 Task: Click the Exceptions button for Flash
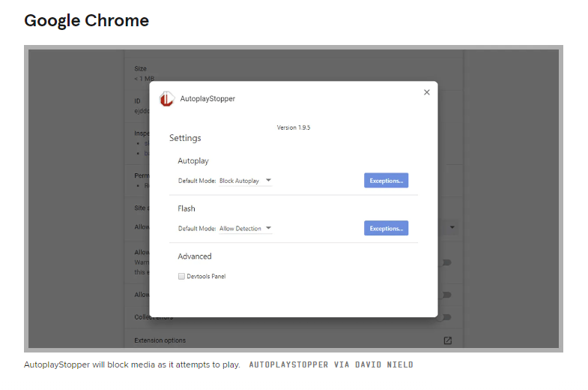pos(386,229)
